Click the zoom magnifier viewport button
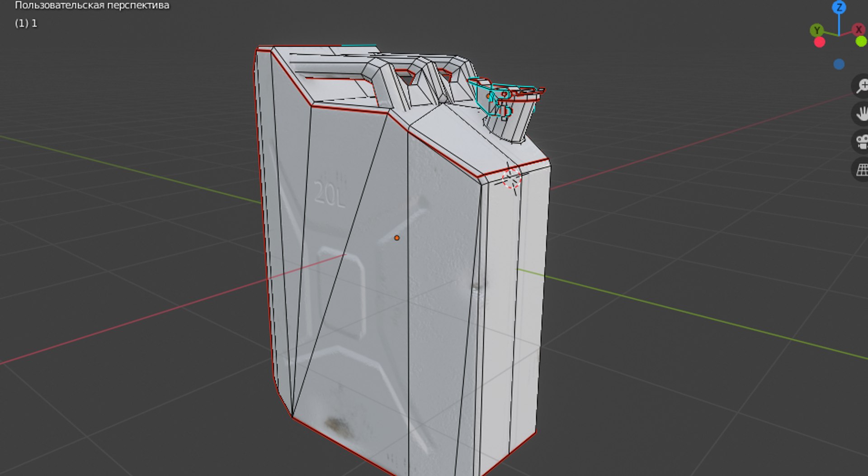Screen dimensions: 868x476 tap(861, 86)
